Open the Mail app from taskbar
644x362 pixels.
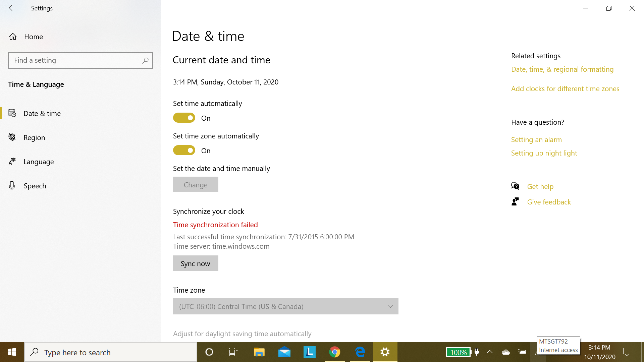pos(284,352)
